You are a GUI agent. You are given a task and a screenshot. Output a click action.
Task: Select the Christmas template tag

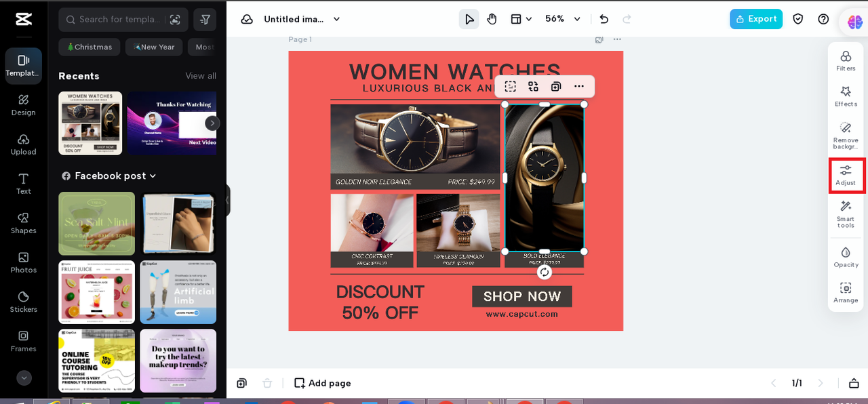90,47
